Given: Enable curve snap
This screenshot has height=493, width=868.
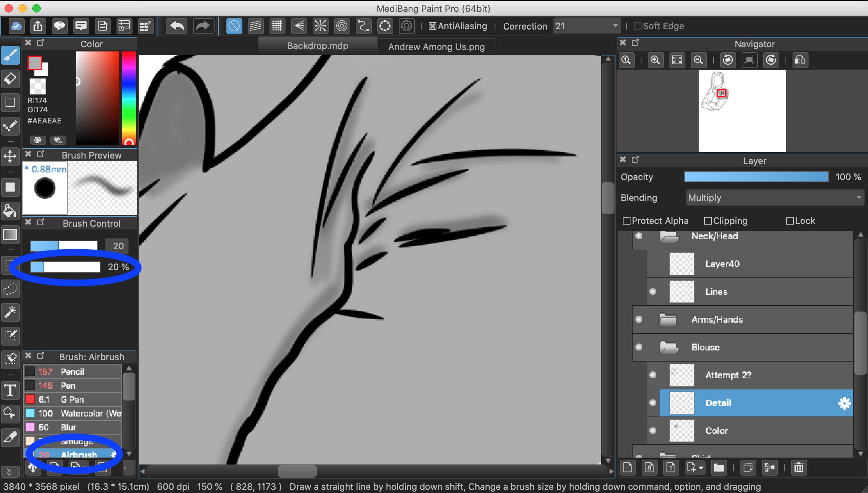Looking at the screenshot, I should point(363,26).
